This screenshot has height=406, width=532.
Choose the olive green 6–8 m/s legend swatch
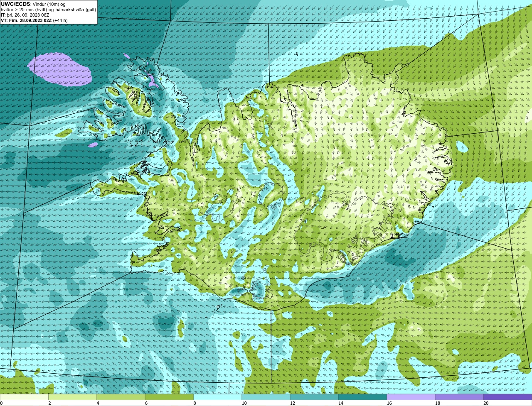(x=170, y=397)
